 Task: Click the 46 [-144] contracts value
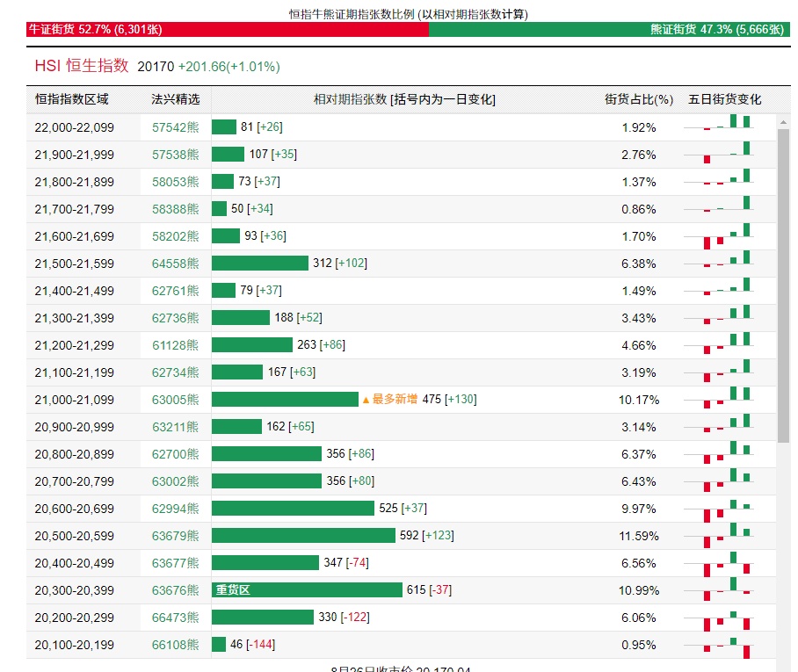[252, 645]
